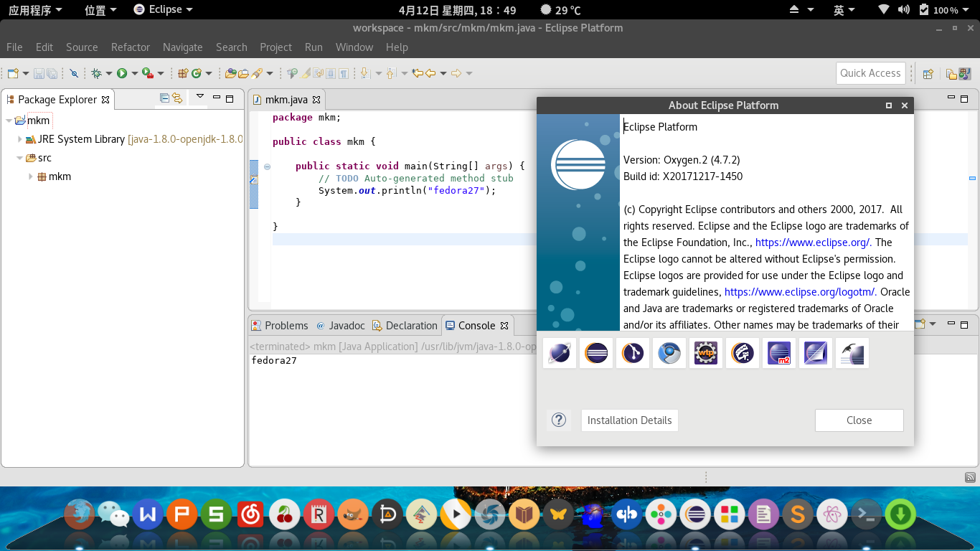Image resolution: width=980 pixels, height=551 pixels.
Task: Click the Open Perspective toolbar icon
Action: click(928, 73)
